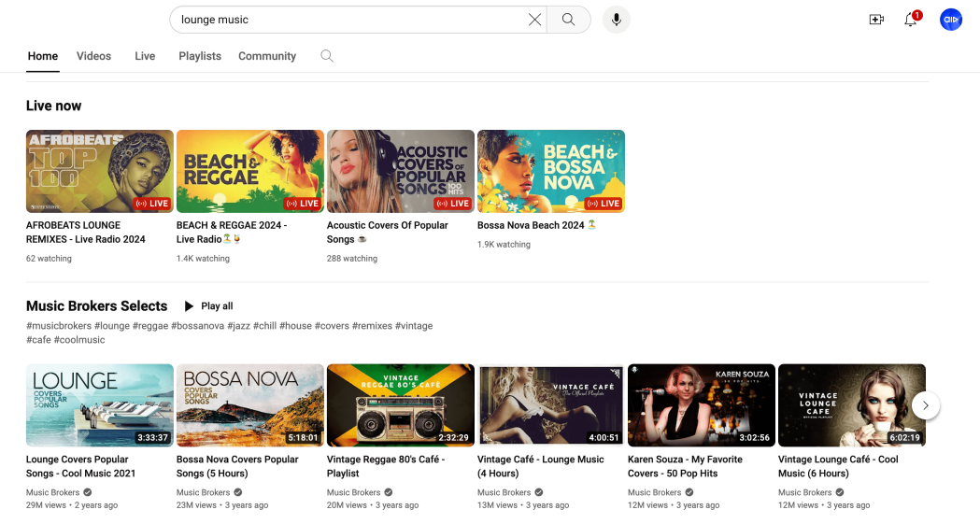Open the Bossa Nova Covers thumbnail
The width and height of the screenshot is (980, 524).
[250, 405]
